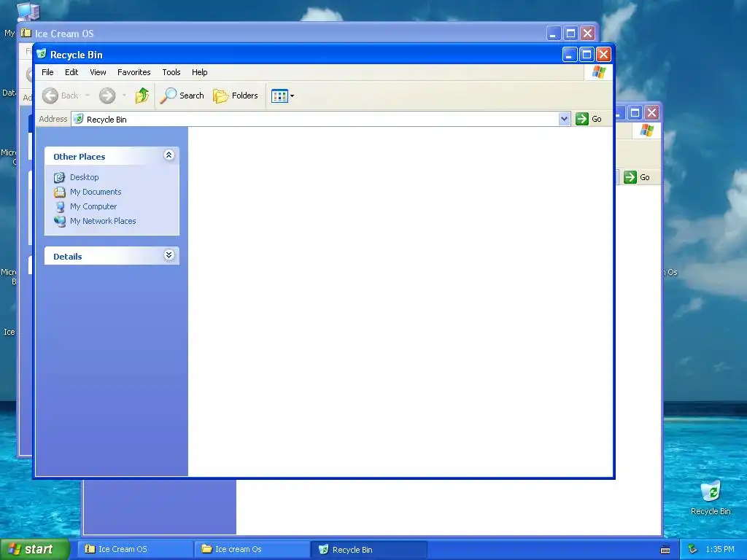Open the File menu
This screenshot has width=747, height=560.
47,72
